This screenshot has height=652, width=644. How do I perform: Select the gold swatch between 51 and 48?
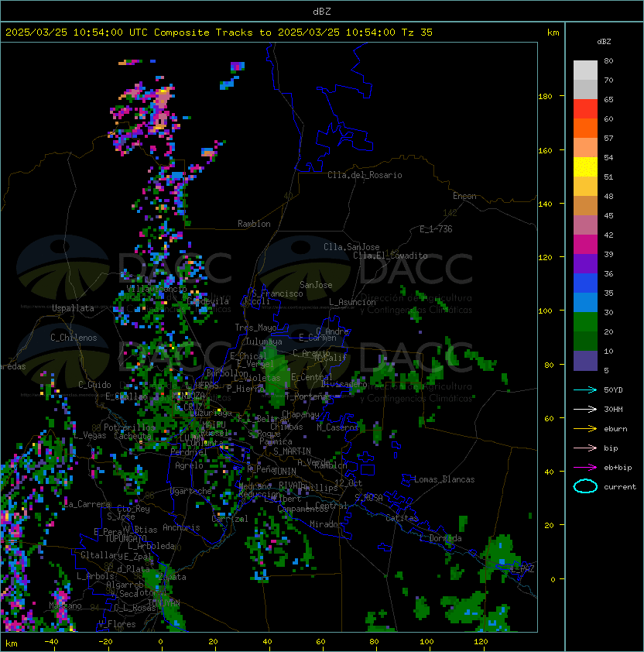click(585, 187)
